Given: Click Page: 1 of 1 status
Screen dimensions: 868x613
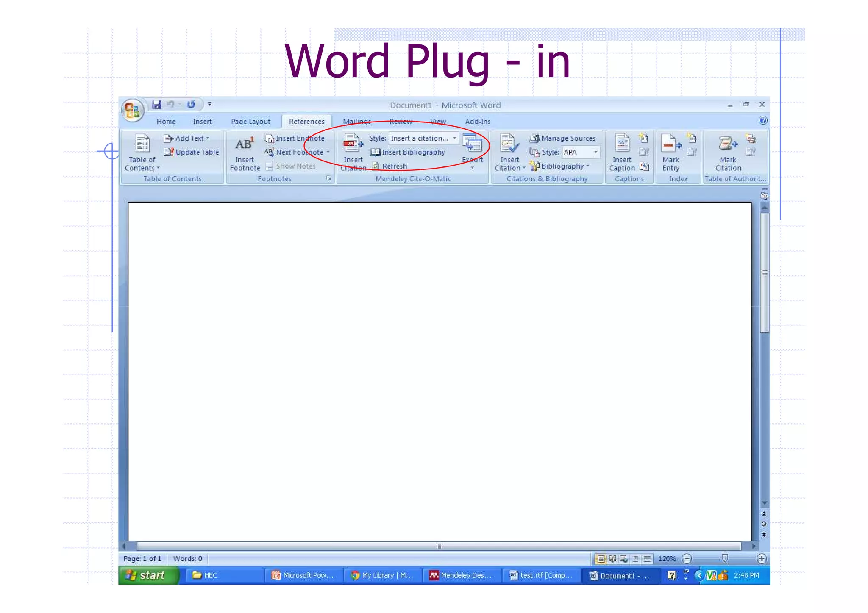Looking at the screenshot, I should click(142, 559).
